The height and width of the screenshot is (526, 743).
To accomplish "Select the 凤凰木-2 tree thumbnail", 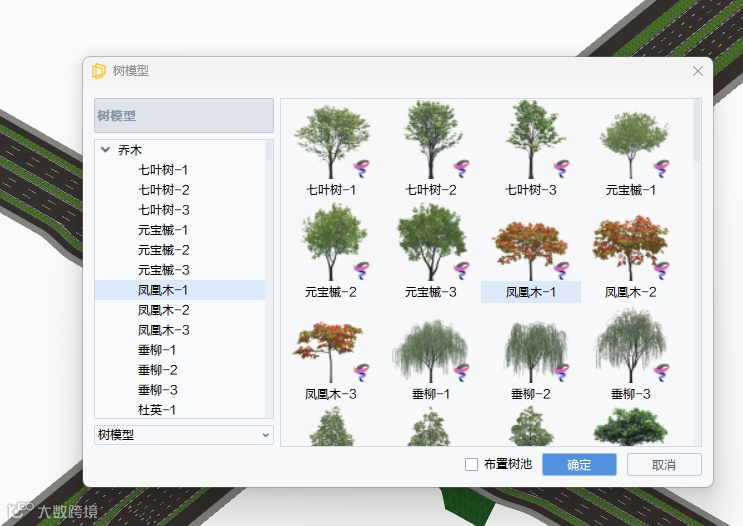I will [631, 248].
